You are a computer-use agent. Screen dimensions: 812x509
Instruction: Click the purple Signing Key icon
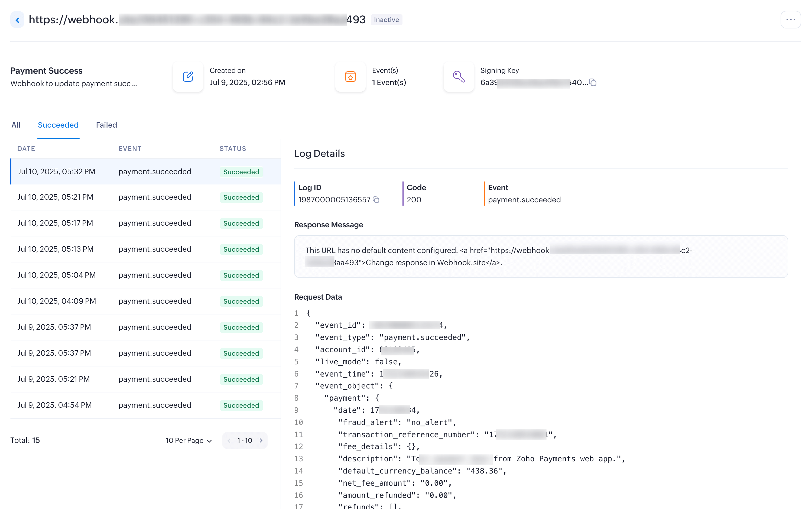[x=458, y=77]
